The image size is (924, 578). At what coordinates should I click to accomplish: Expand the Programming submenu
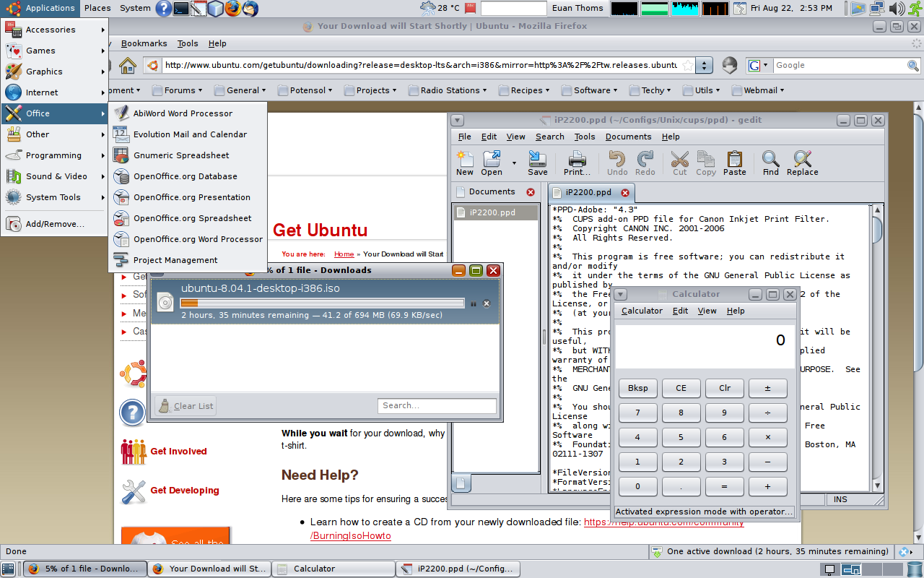[x=55, y=155]
